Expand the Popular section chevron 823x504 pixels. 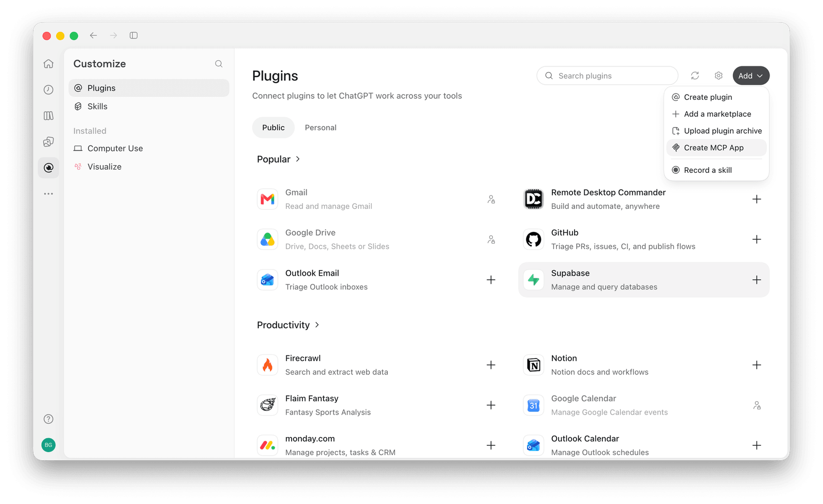pyautogui.click(x=298, y=159)
